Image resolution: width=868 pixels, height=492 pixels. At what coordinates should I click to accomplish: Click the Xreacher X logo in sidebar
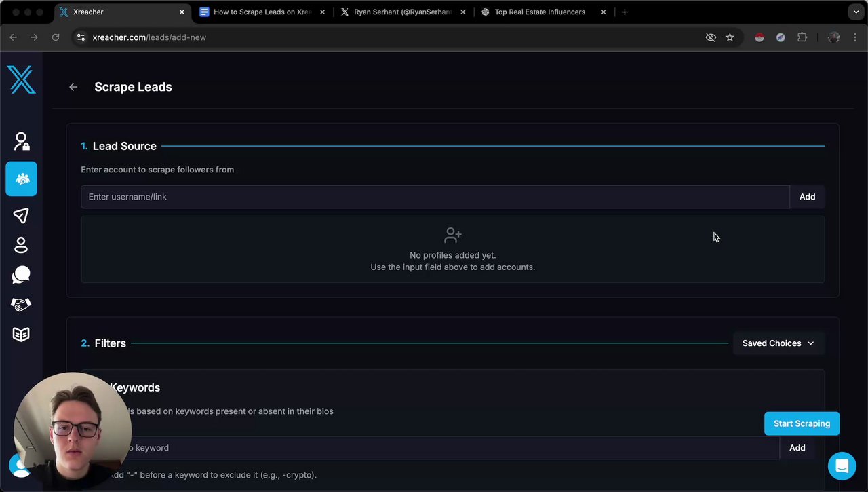click(x=21, y=79)
